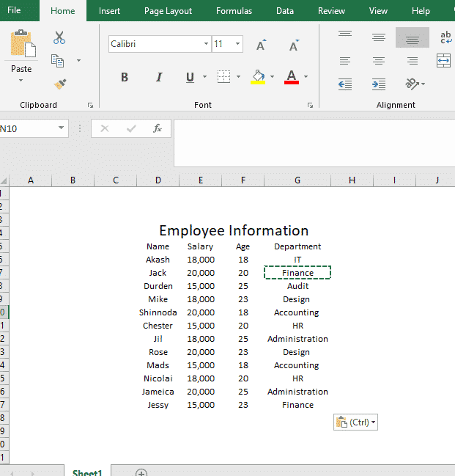
Task: Apply the yellow fill color swatch
Action: [x=257, y=77]
